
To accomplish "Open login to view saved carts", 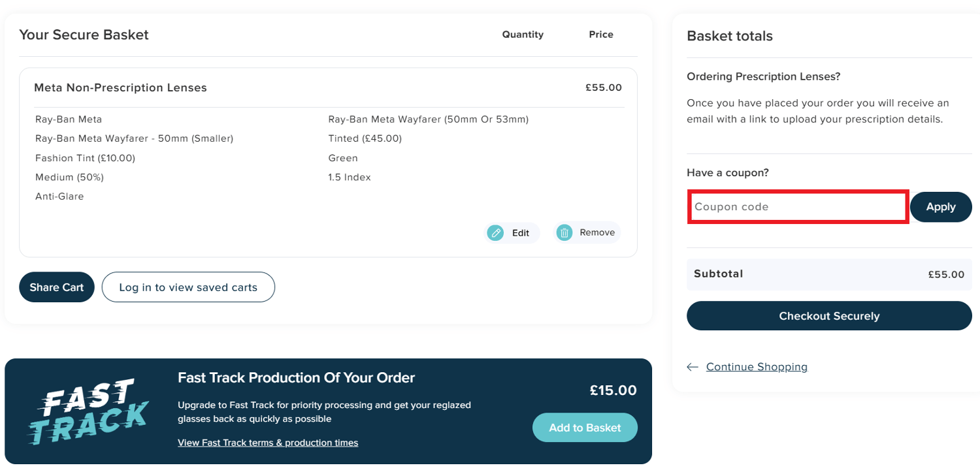I will (x=188, y=287).
